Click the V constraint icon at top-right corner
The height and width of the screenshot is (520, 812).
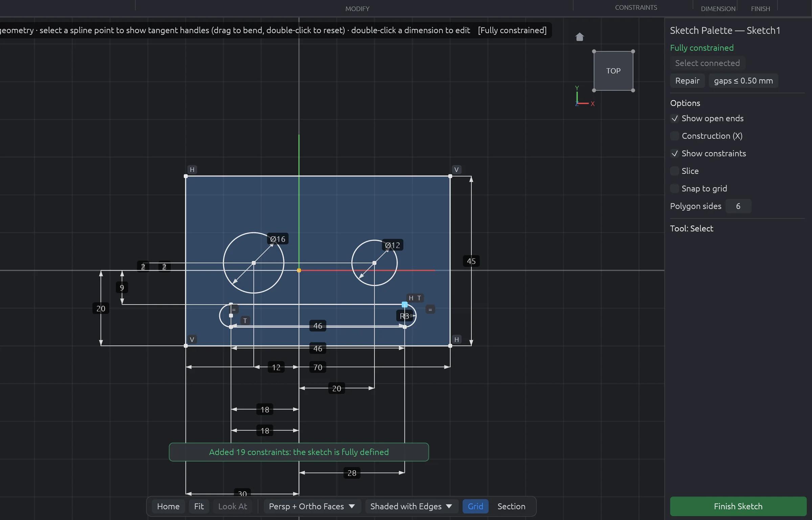point(456,169)
